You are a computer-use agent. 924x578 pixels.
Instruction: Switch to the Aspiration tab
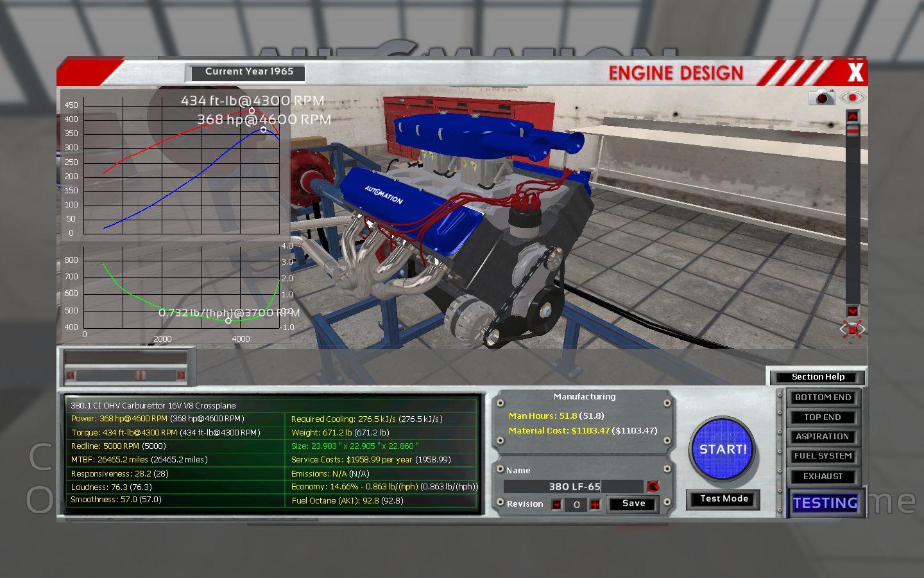click(823, 437)
